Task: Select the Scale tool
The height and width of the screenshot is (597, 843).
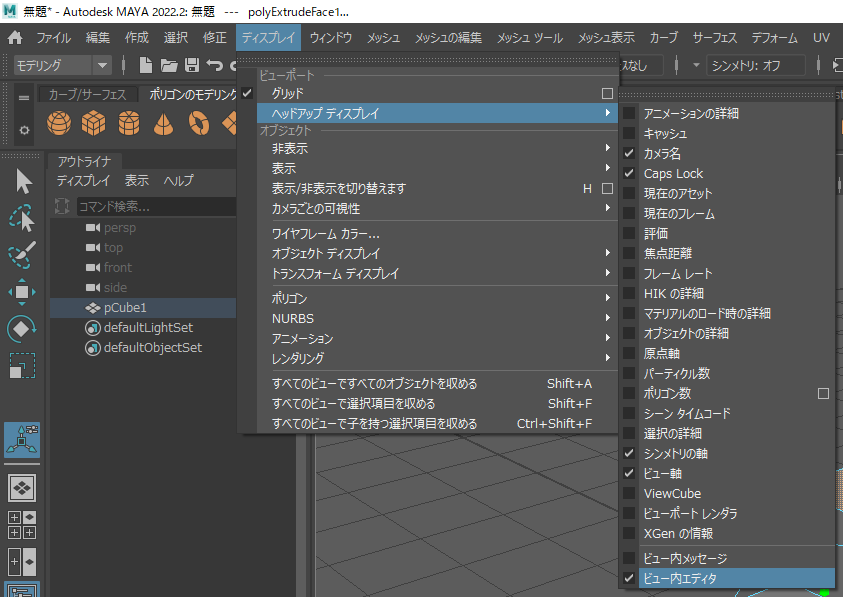Action: pyautogui.click(x=22, y=366)
